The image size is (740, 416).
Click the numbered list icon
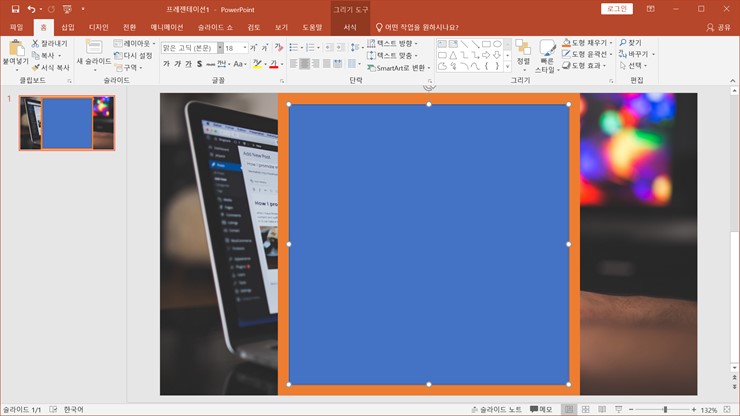coord(310,48)
